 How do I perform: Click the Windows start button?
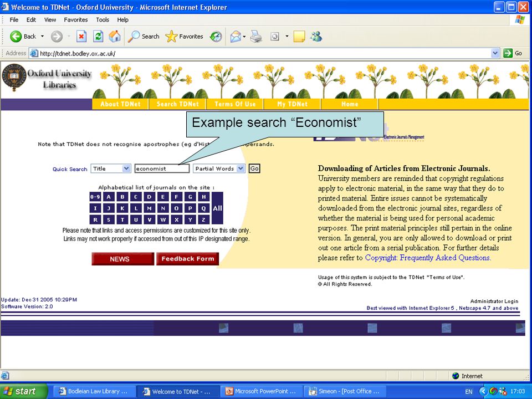tap(23, 391)
